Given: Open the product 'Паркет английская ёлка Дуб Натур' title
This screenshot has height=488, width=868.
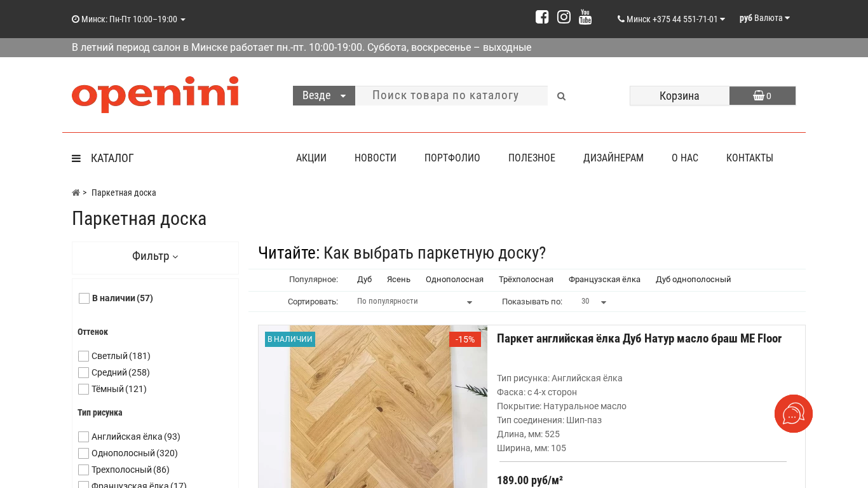Looking at the screenshot, I should 639,339.
